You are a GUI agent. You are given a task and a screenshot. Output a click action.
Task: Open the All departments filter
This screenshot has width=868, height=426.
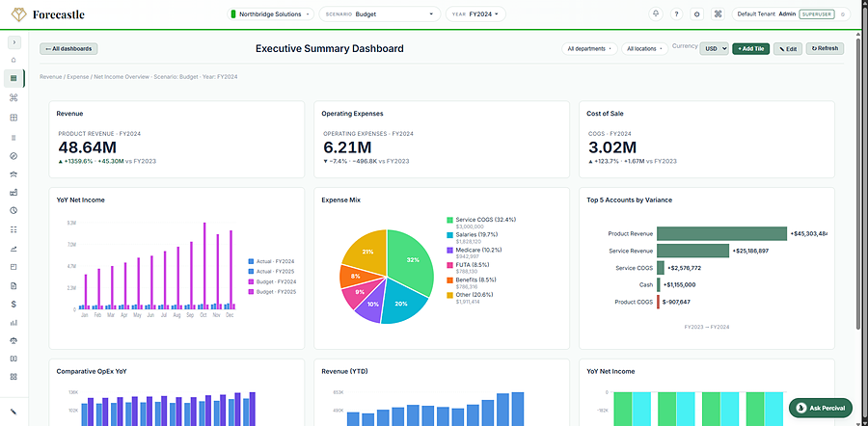coord(589,49)
